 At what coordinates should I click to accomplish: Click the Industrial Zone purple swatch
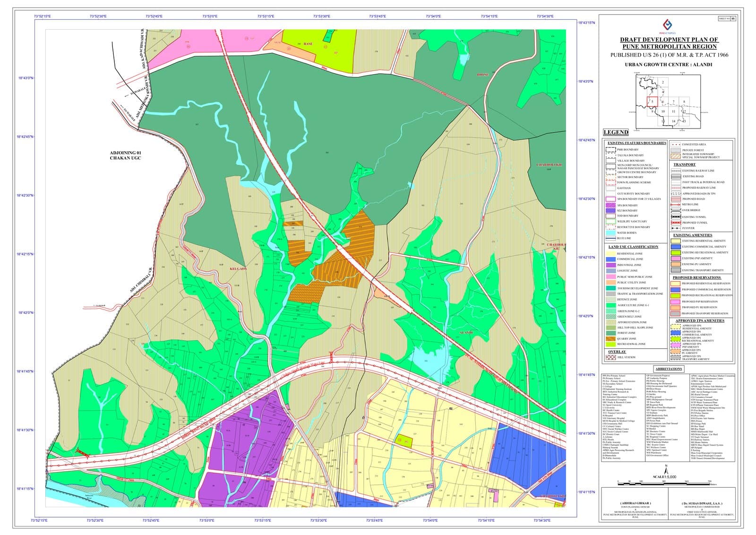(610, 265)
